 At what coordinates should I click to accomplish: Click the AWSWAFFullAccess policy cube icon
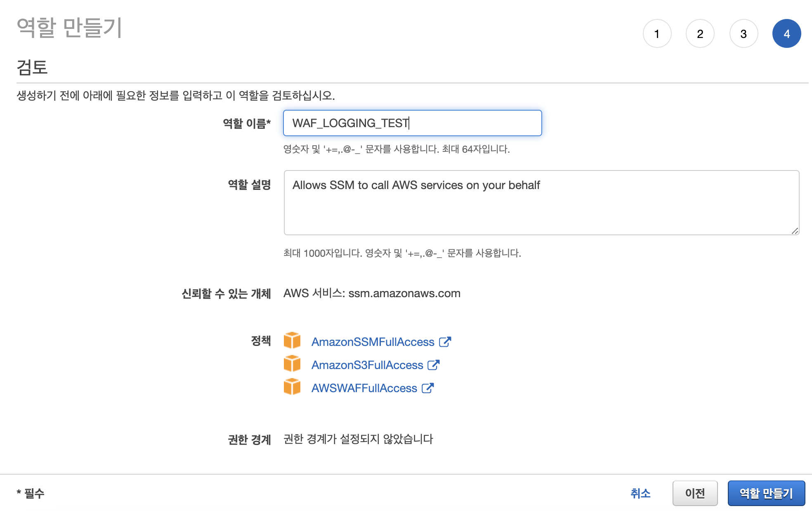292,388
